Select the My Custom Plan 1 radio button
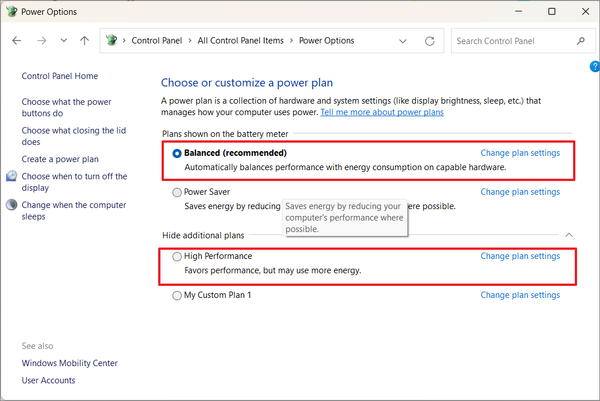The height and width of the screenshot is (401, 600). tap(176, 296)
